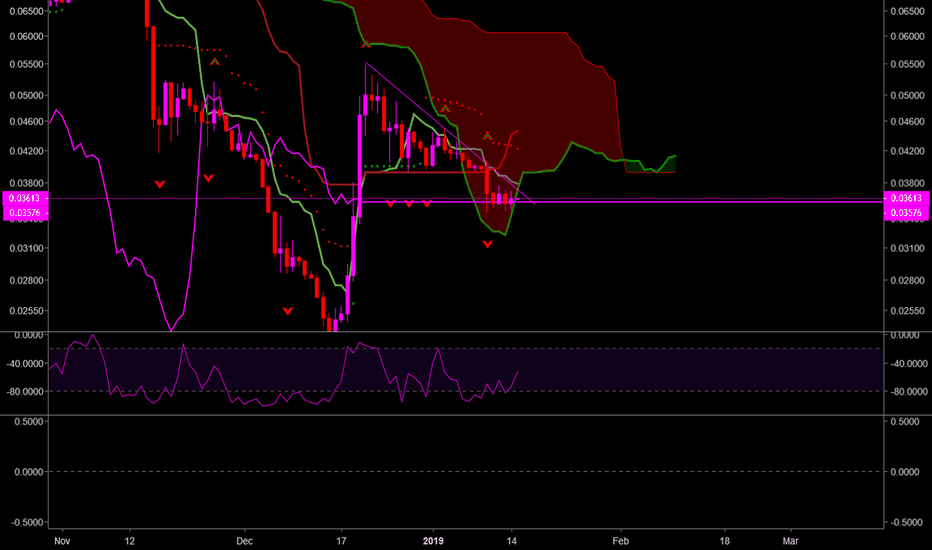This screenshot has width=932, height=550.
Task: Click the 0.03576 price tag on right axis
Action: tap(906, 213)
